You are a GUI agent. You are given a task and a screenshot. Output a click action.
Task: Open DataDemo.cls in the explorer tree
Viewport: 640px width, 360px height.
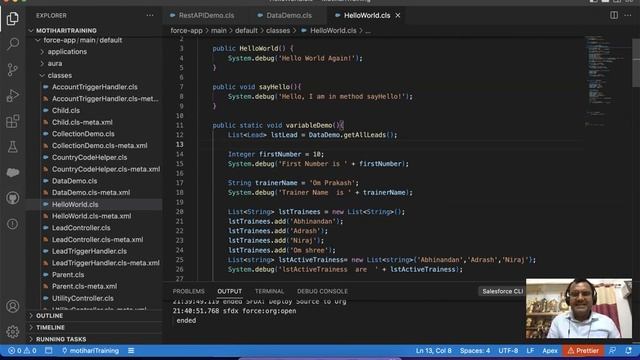click(x=74, y=181)
